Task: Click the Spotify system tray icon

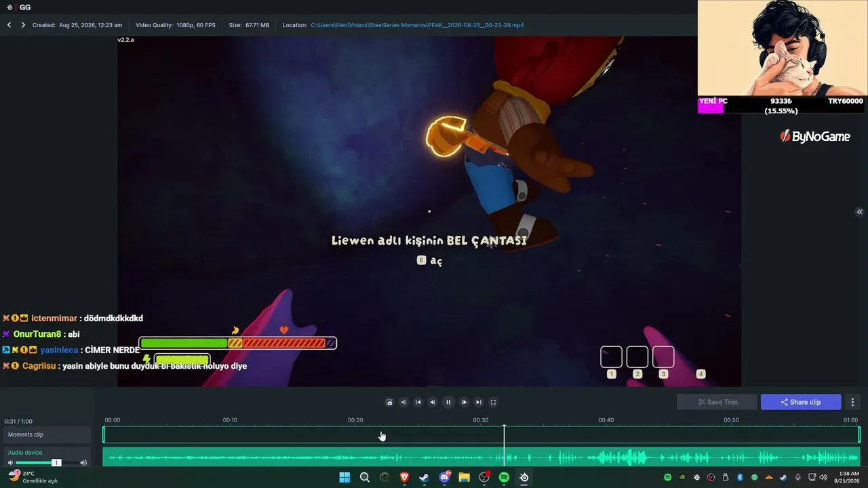Action: pyautogui.click(x=667, y=477)
